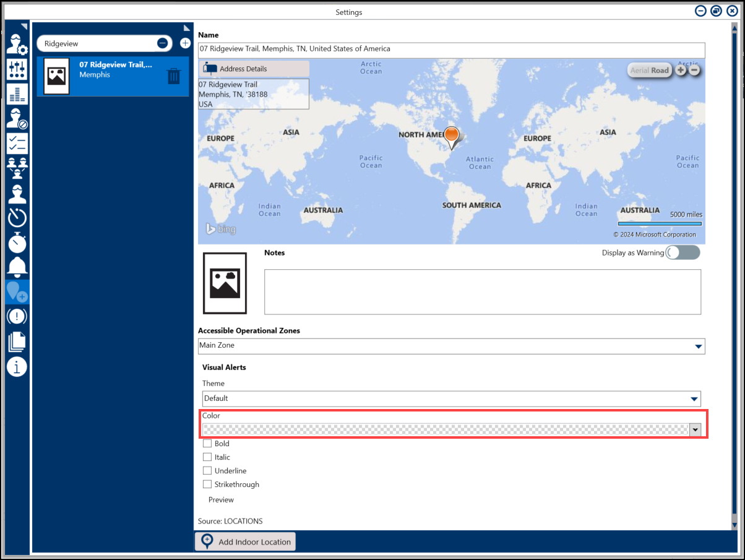Viewport: 745px width, 560px height.
Task: Open the bell notifications icon
Action: 17,266
